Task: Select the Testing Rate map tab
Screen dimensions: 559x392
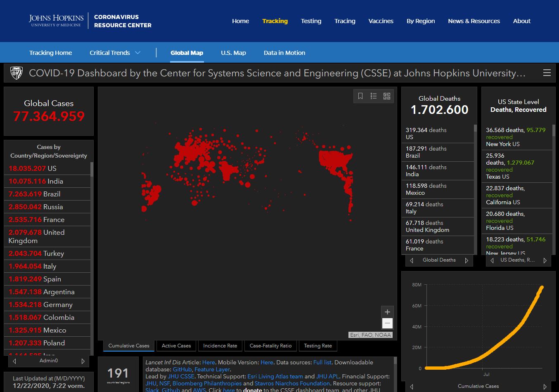Action: [x=318, y=346]
